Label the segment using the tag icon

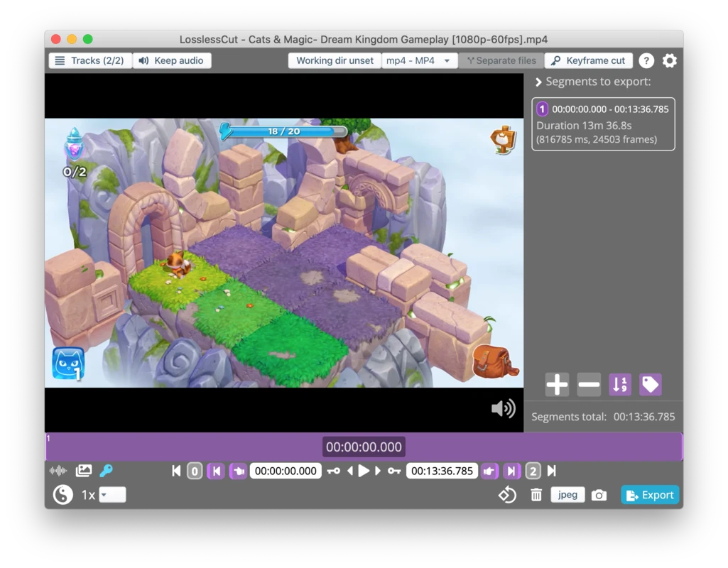tap(651, 385)
